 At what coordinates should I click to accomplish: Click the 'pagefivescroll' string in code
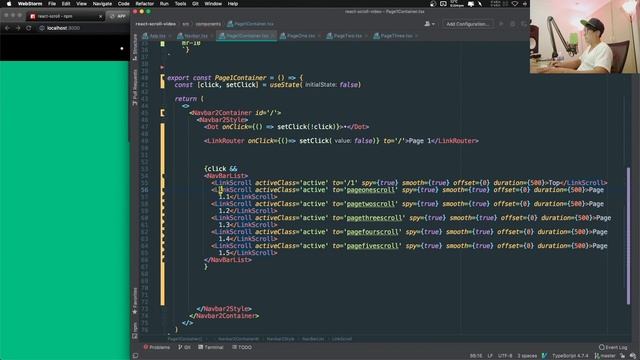click(x=372, y=246)
